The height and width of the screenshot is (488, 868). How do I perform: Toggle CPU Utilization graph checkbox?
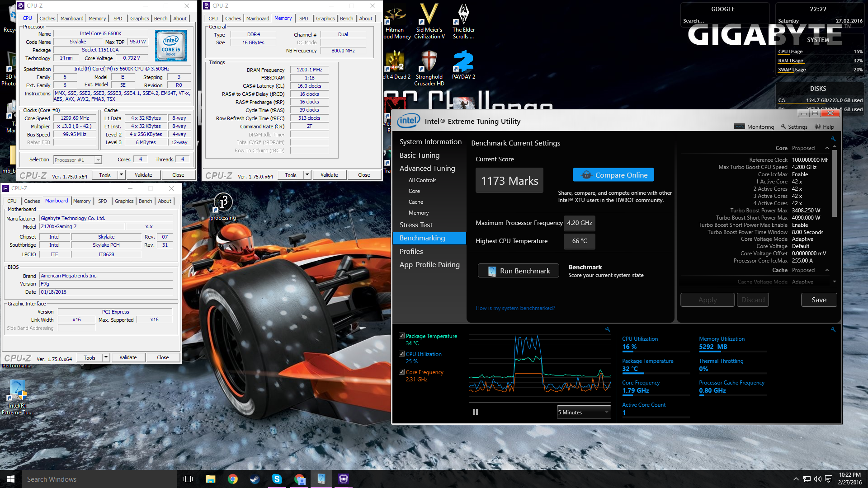[x=401, y=354]
